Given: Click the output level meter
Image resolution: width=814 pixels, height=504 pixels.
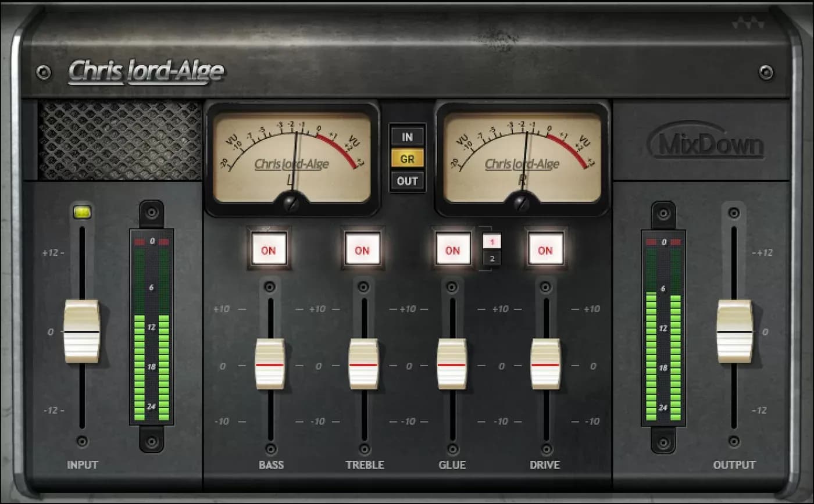Looking at the screenshot, I should tap(663, 328).
